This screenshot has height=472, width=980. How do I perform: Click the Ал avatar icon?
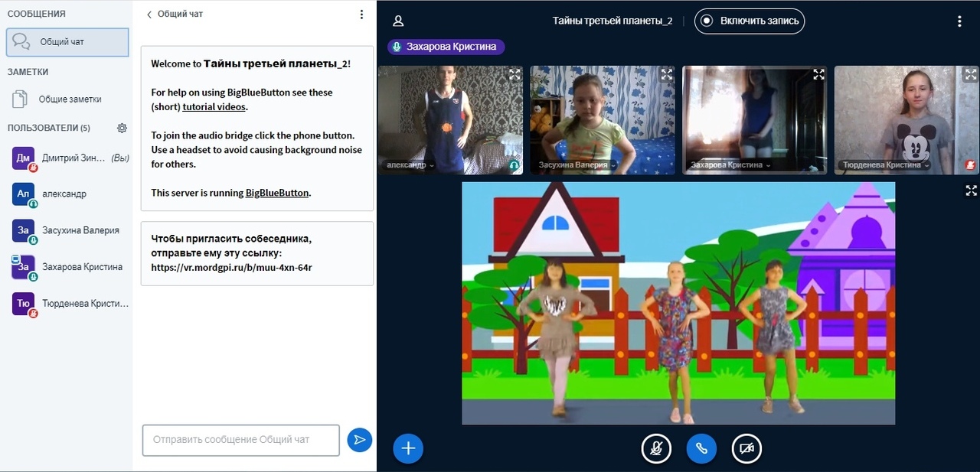click(24, 194)
